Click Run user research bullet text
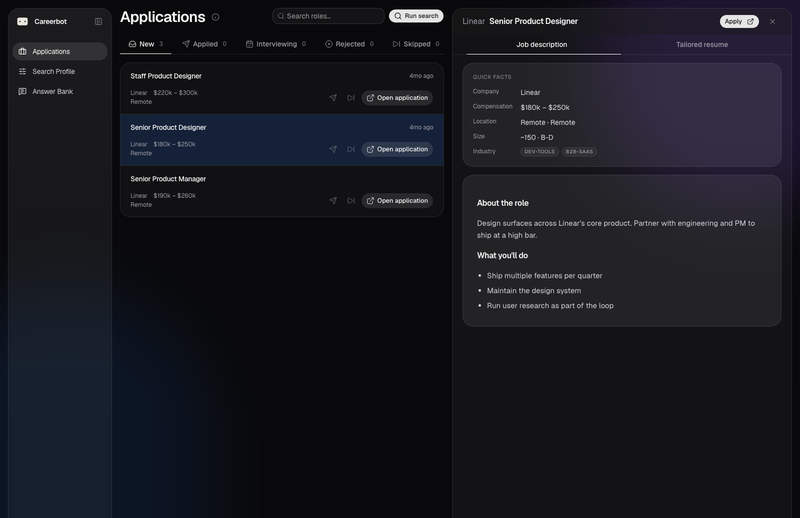The height and width of the screenshot is (518, 800). point(550,306)
